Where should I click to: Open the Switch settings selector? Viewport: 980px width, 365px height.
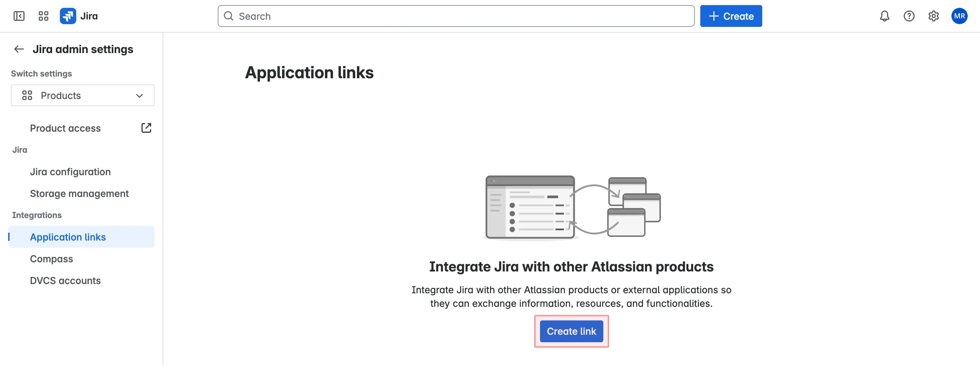point(82,96)
